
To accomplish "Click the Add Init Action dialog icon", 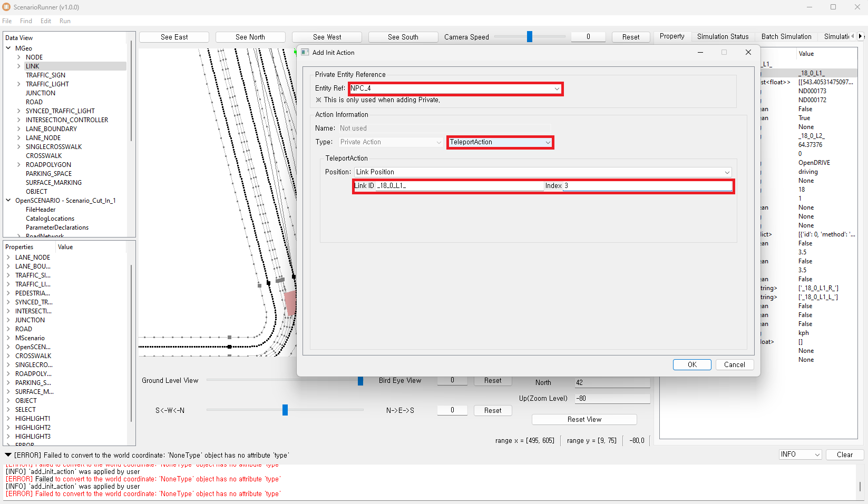I will coord(305,52).
